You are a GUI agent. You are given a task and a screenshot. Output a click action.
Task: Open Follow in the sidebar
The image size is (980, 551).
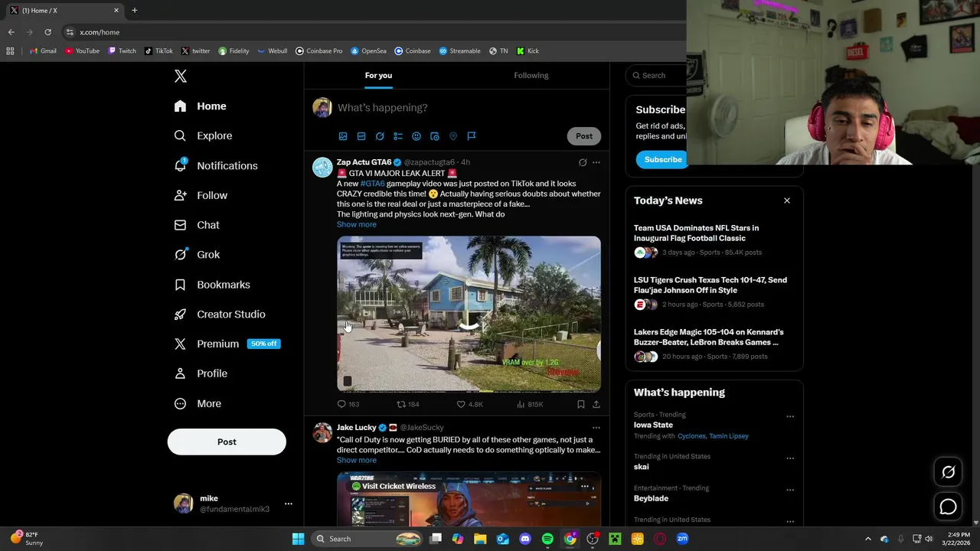[x=201, y=195]
